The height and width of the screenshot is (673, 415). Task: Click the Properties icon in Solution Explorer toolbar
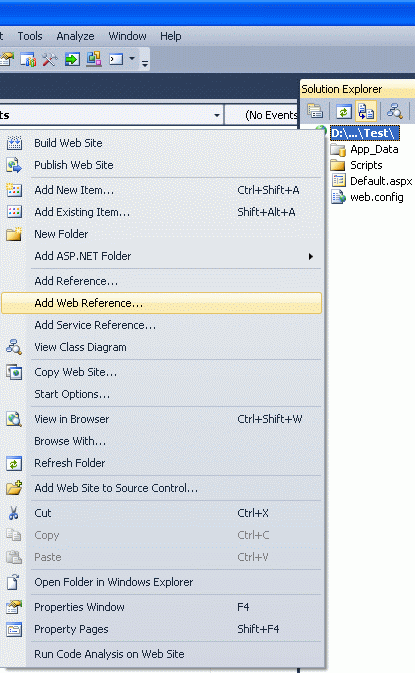315,112
